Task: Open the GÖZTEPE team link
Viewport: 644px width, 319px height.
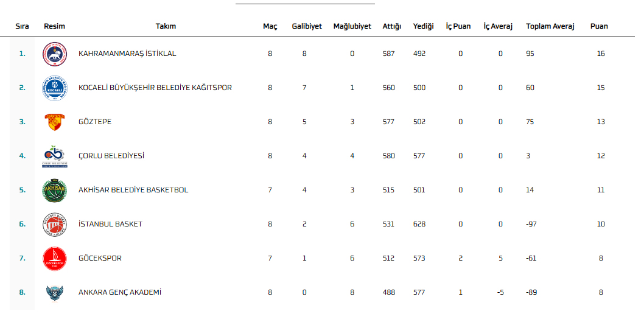Action: click(95, 122)
